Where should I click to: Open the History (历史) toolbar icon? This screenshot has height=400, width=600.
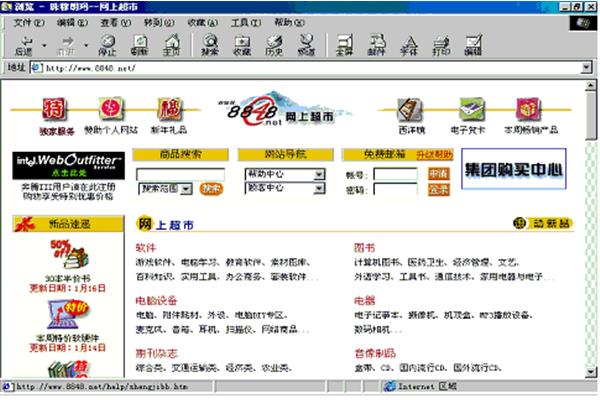pos(273,43)
